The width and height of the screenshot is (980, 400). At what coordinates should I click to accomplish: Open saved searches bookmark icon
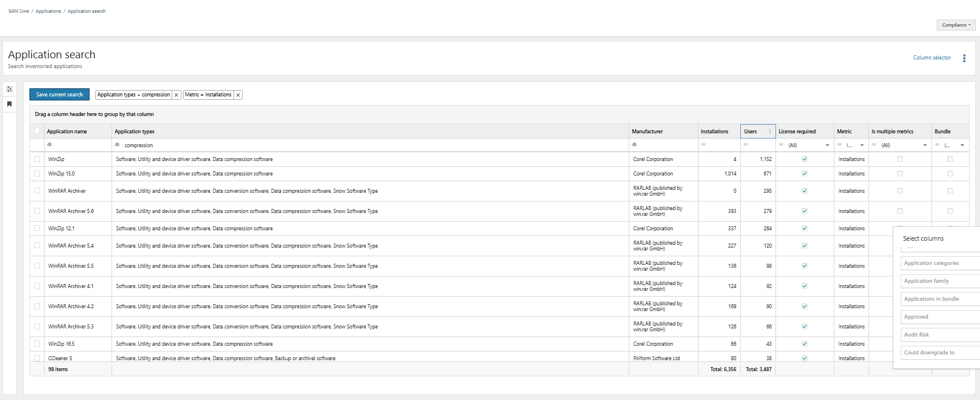[9, 104]
